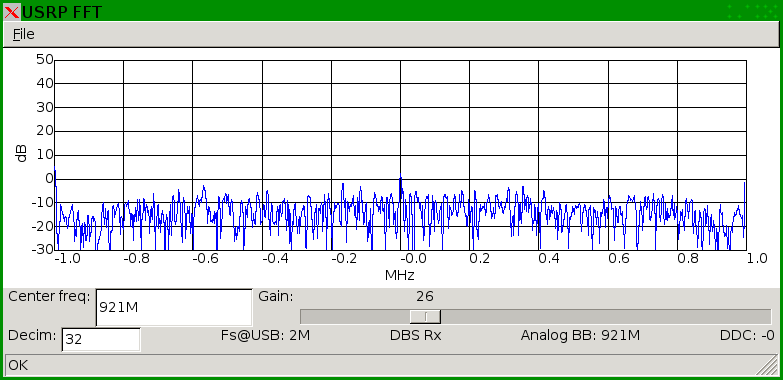
Task: Click the spectrum peak at 0.0 MHz
Action: pyautogui.click(x=400, y=177)
